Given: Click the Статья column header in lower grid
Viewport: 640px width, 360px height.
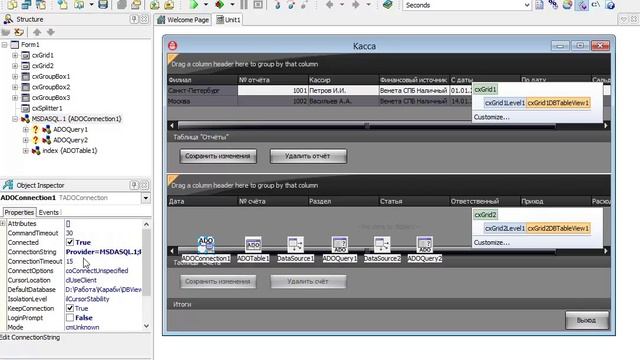Looking at the screenshot, I should [x=413, y=201].
